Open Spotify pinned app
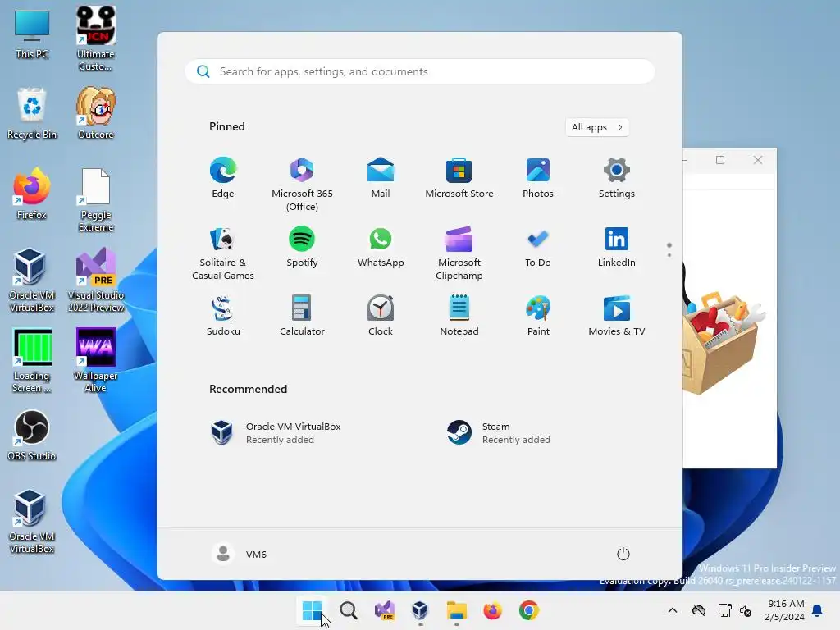This screenshot has width=840, height=630. 302,248
